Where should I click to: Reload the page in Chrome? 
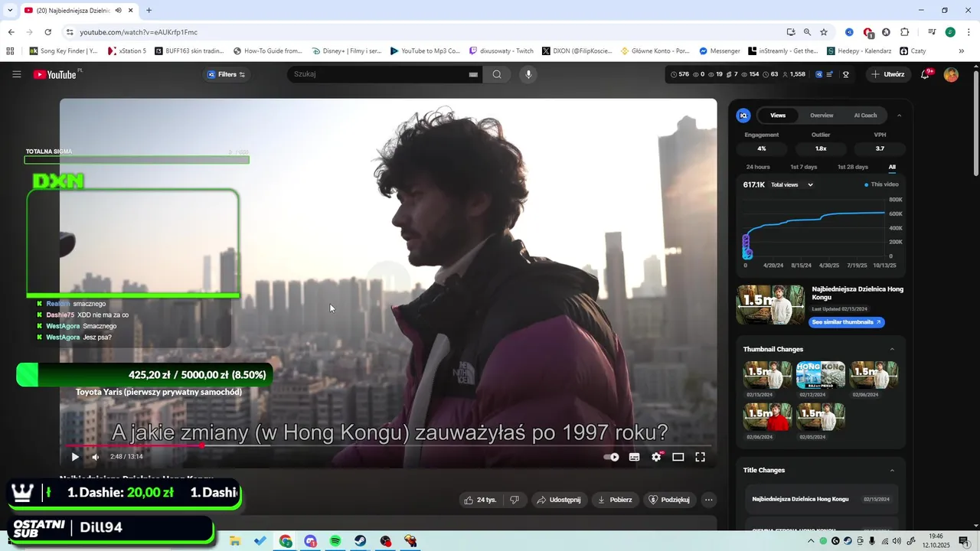point(47,32)
